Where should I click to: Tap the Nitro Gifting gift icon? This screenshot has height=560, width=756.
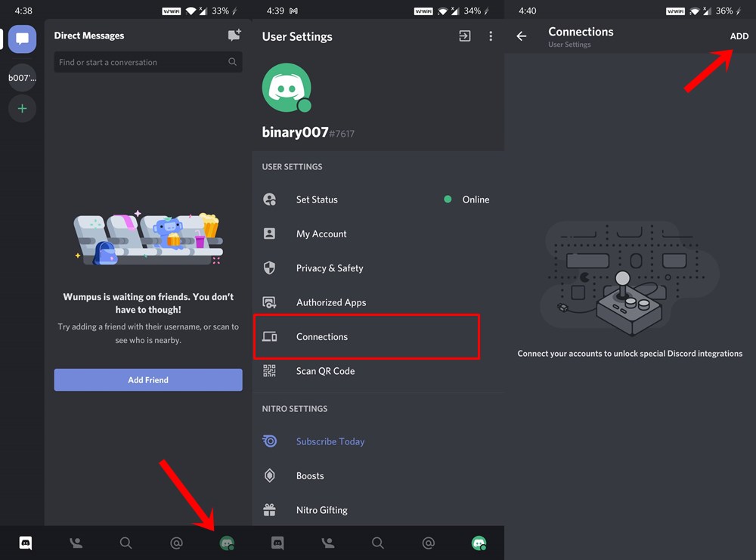coord(270,510)
